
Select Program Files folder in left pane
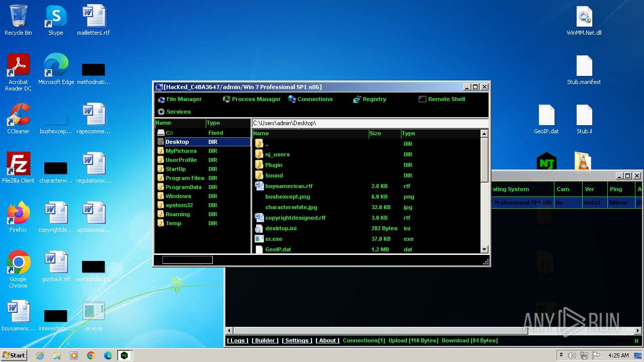coord(202,178)
